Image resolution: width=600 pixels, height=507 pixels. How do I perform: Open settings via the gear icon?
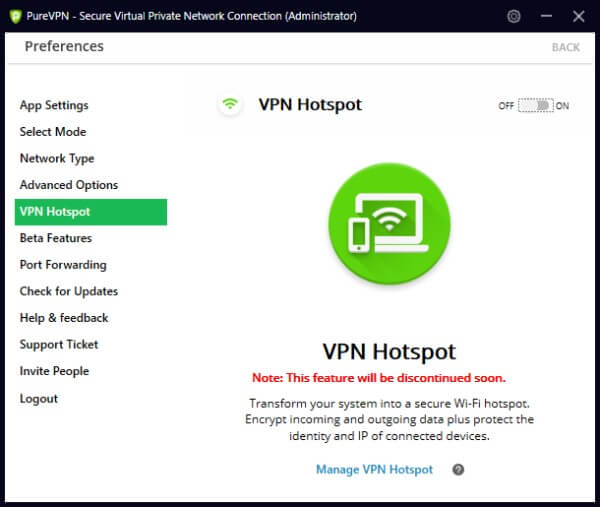click(514, 16)
